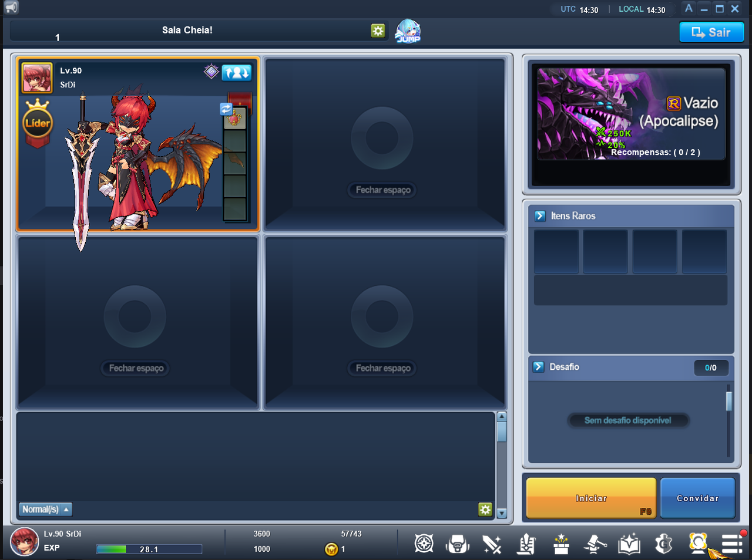Open the sparkling book collection icon
Viewport: 752px width, 560px height.
point(629,544)
